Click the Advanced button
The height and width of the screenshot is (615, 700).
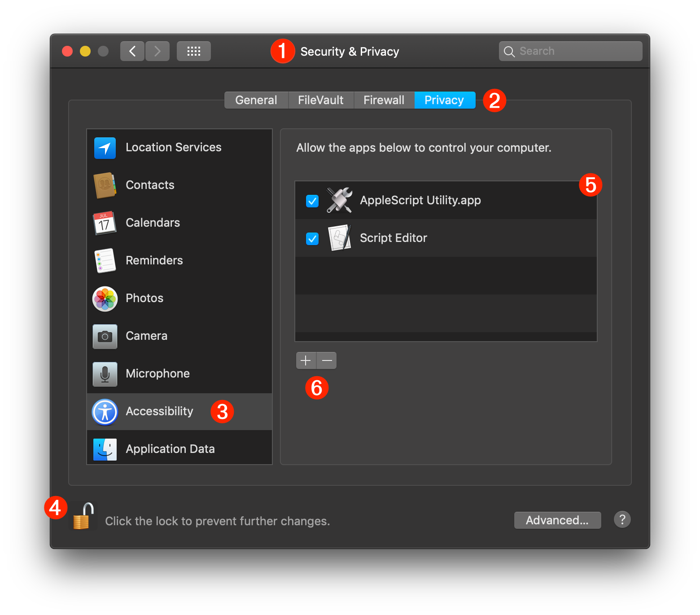click(x=557, y=520)
